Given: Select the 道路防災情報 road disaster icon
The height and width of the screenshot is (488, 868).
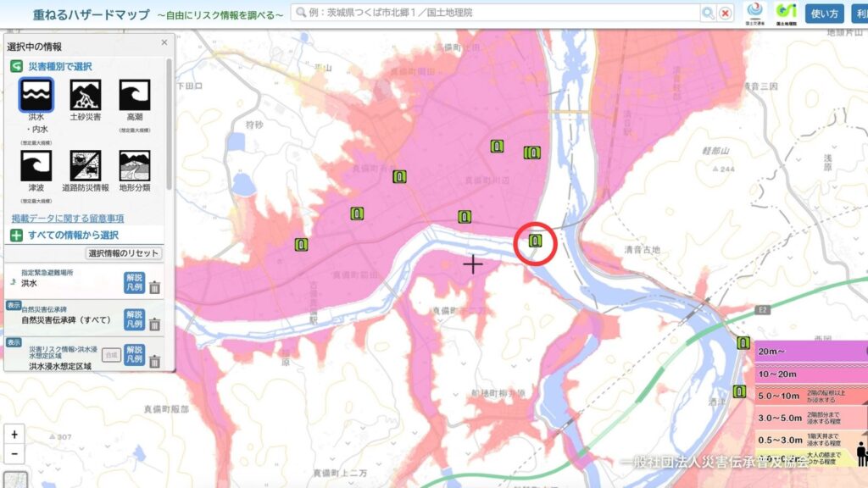Looking at the screenshot, I should [86, 165].
